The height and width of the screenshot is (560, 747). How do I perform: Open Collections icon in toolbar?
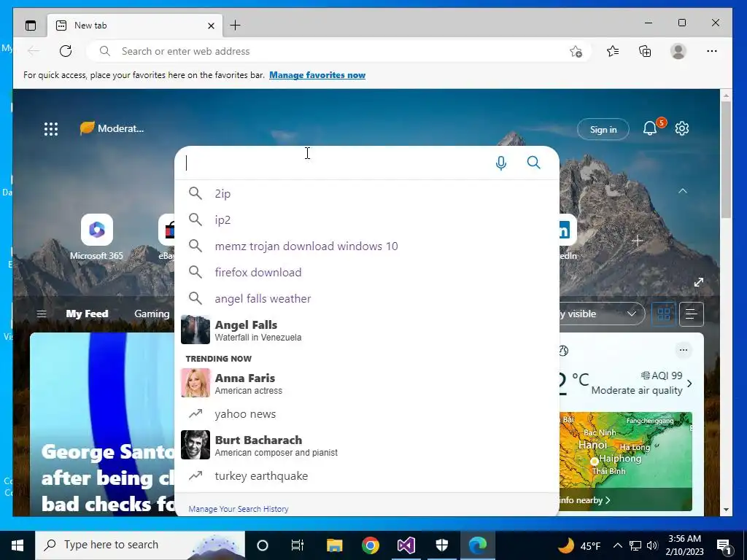pos(645,51)
